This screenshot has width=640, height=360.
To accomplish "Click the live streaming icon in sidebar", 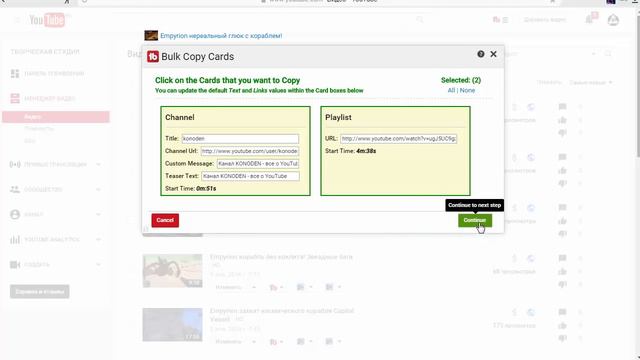I will click(x=15, y=164).
